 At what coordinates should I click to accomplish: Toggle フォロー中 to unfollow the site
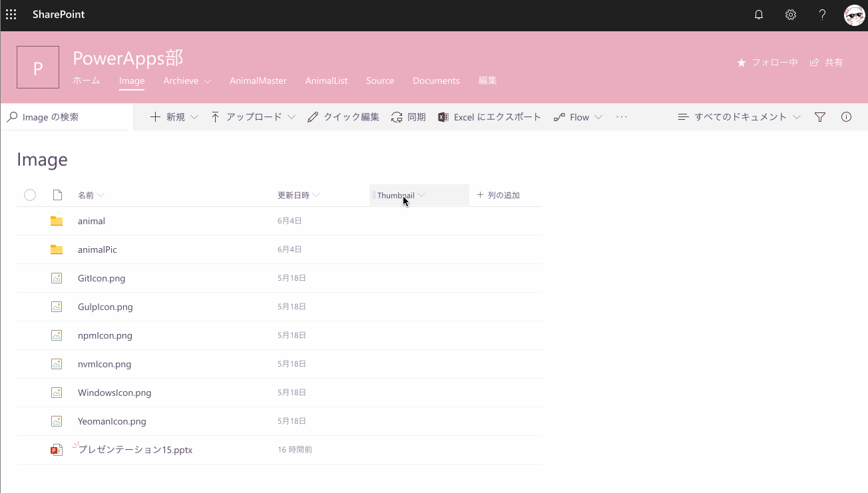pos(767,62)
